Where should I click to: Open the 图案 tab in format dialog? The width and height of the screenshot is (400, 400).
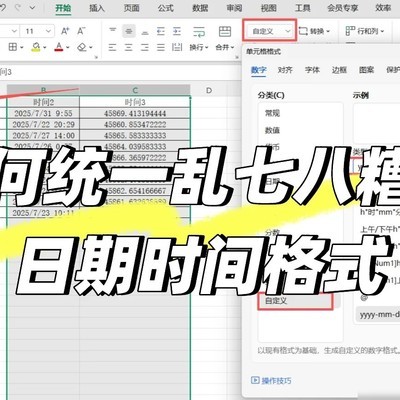[366, 70]
